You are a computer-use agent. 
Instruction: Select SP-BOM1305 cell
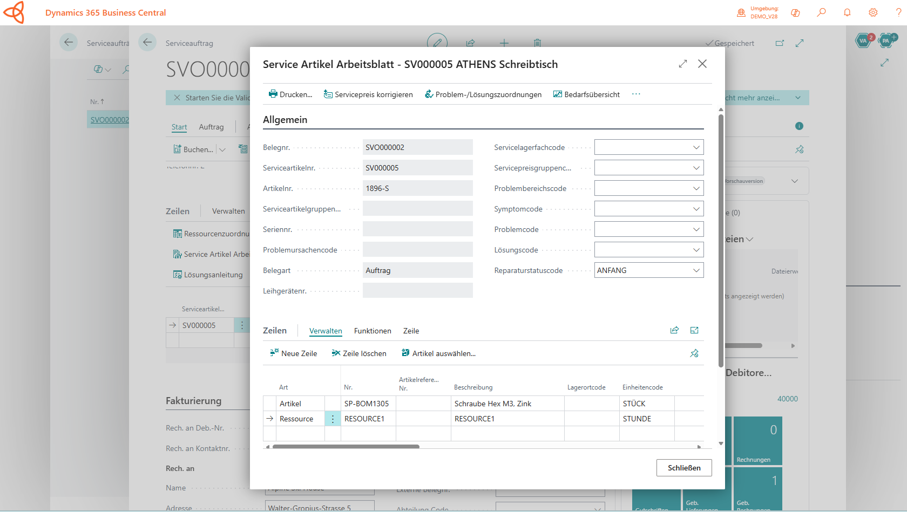click(368, 403)
